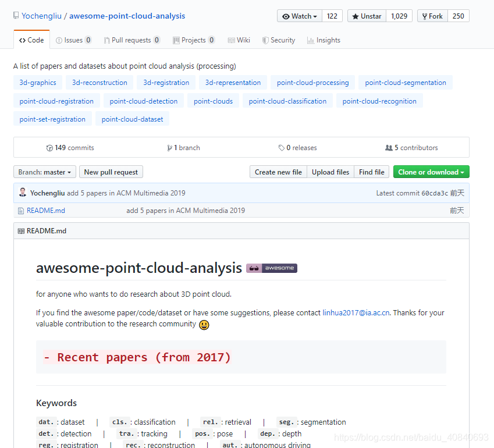494x448 pixels.
Task: Switch to the Issues tab
Action: [x=73, y=40]
